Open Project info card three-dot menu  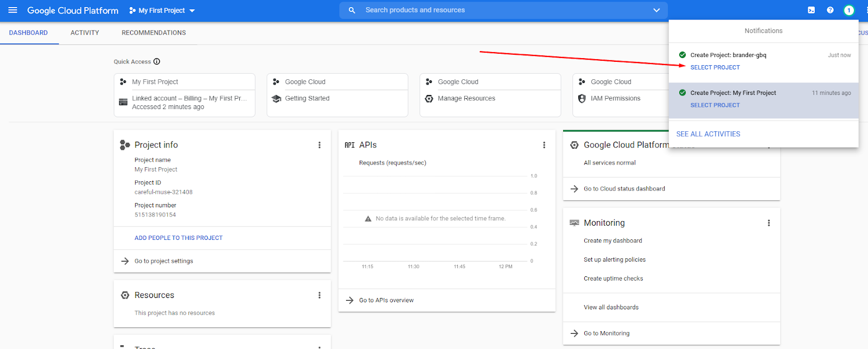click(320, 145)
